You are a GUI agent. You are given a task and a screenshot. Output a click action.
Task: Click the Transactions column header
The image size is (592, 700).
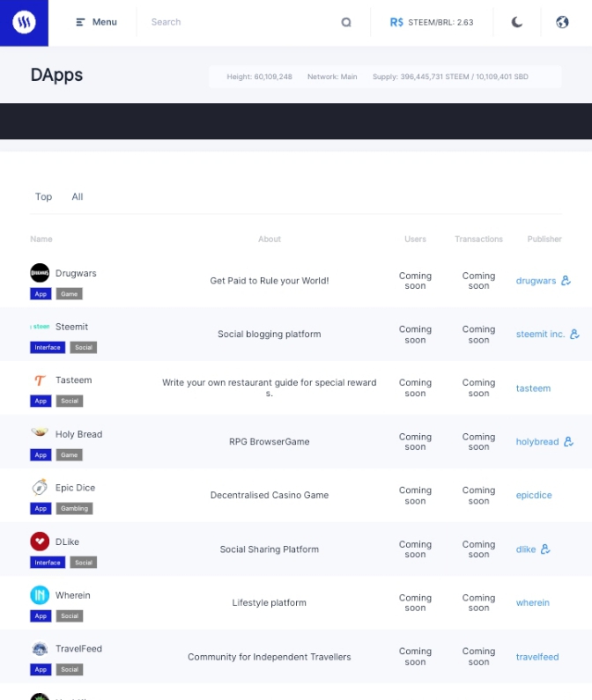478,239
